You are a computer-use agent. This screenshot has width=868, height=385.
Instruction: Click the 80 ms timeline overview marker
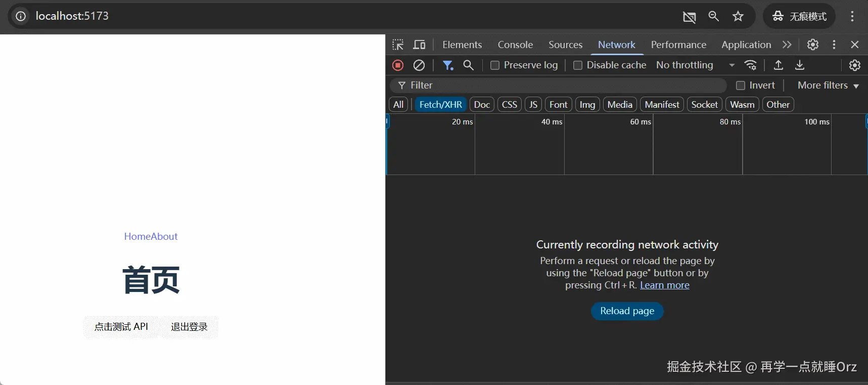coord(730,121)
